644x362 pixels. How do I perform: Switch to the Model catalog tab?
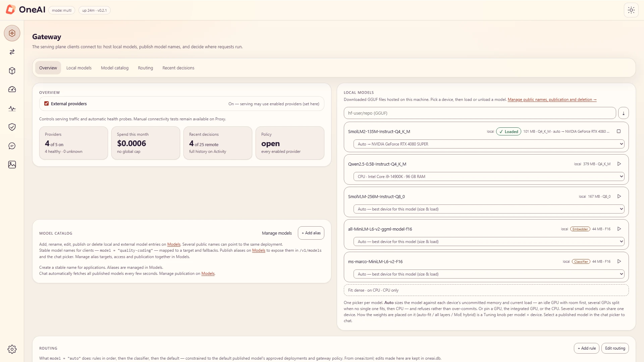point(115,68)
